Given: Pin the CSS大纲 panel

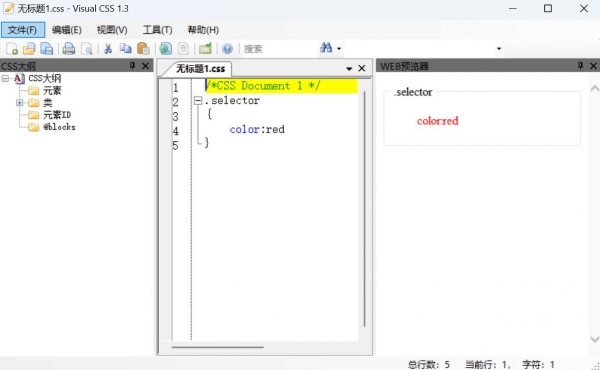Looking at the screenshot, I should (132, 66).
